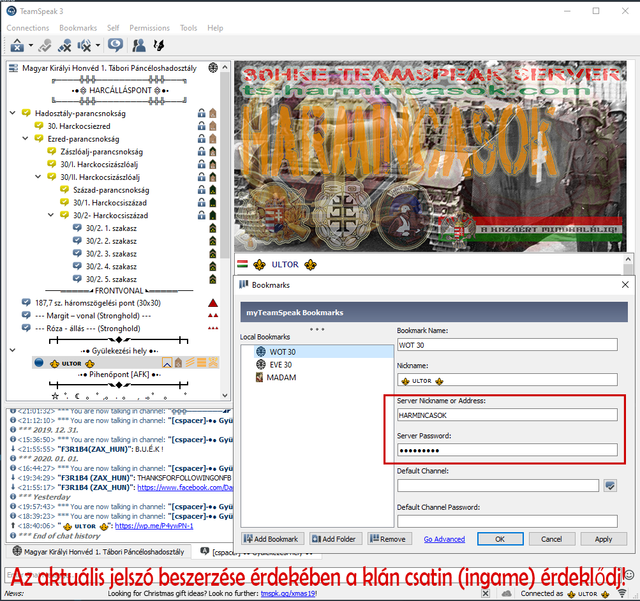Click OK in Bookmarks dialog
The width and height of the screenshot is (640, 601).
[x=500, y=539]
